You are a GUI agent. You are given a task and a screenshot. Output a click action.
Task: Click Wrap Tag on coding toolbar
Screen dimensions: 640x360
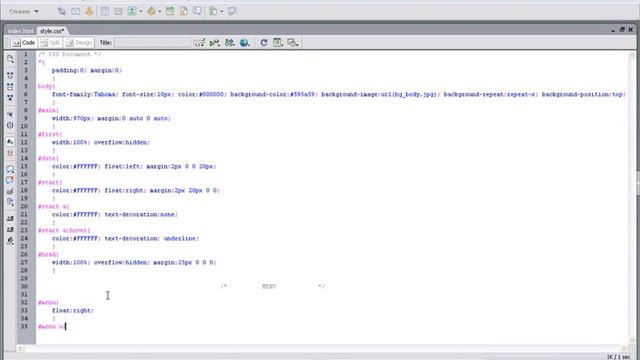click(x=10, y=191)
